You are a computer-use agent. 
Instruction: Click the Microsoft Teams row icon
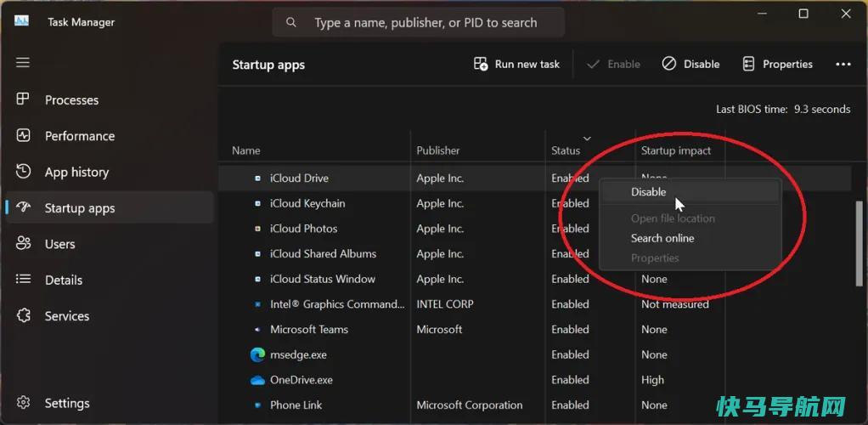[257, 329]
